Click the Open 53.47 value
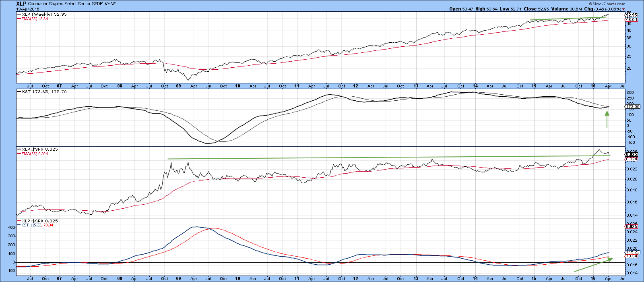The height and width of the screenshot is (282, 644). click(461, 9)
